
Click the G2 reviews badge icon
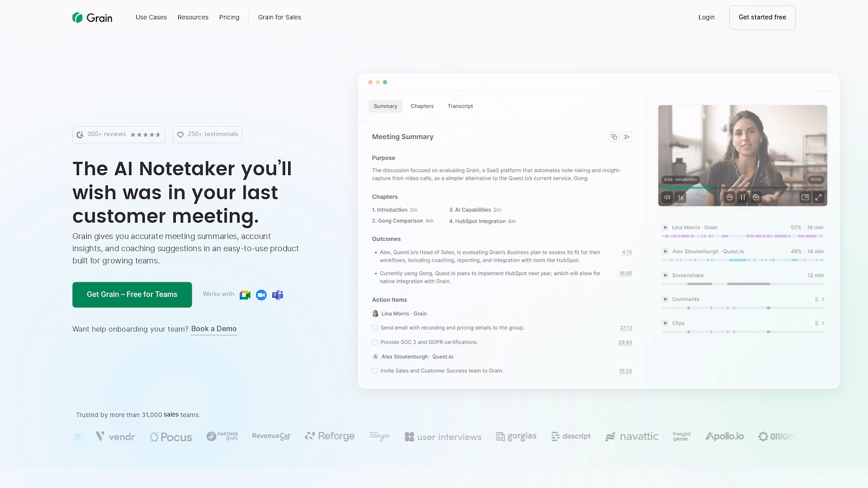pyautogui.click(x=80, y=134)
